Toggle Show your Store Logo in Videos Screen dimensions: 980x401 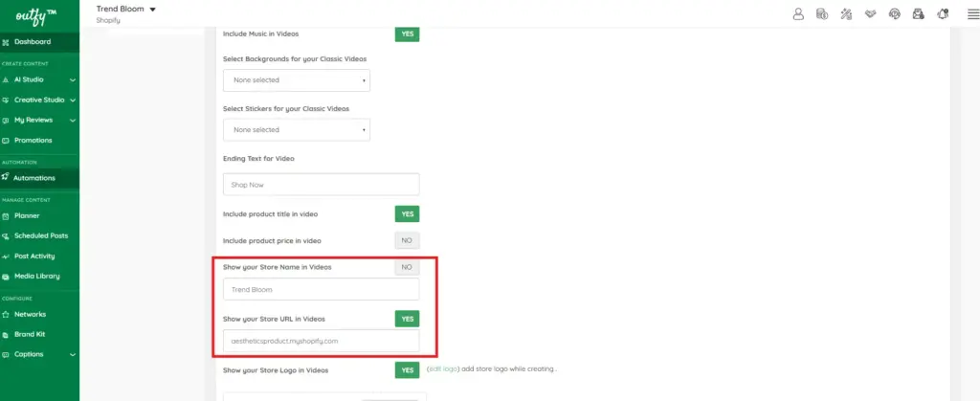pyautogui.click(x=407, y=369)
